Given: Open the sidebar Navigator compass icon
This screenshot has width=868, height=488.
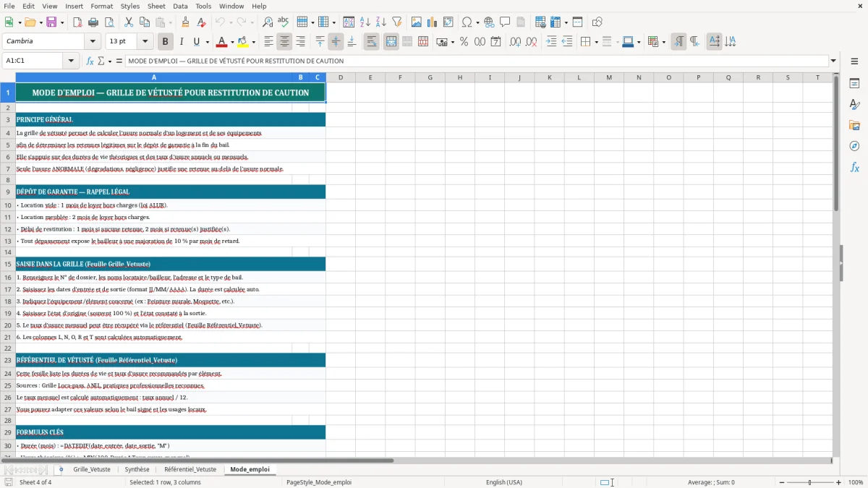Looking at the screenshot, I should tap(854, 146).
